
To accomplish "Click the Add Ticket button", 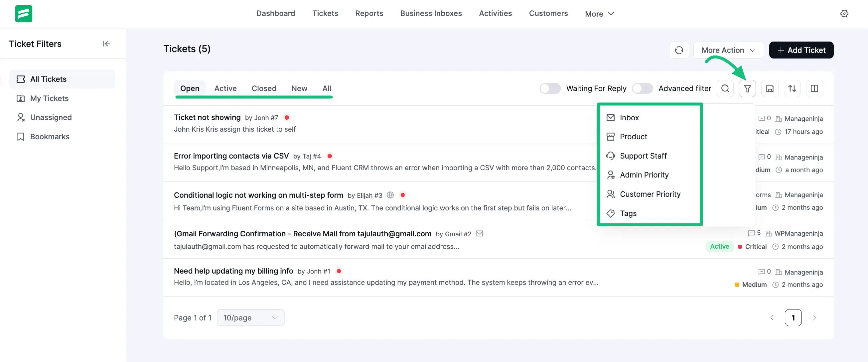I will (x=801, y=50).
